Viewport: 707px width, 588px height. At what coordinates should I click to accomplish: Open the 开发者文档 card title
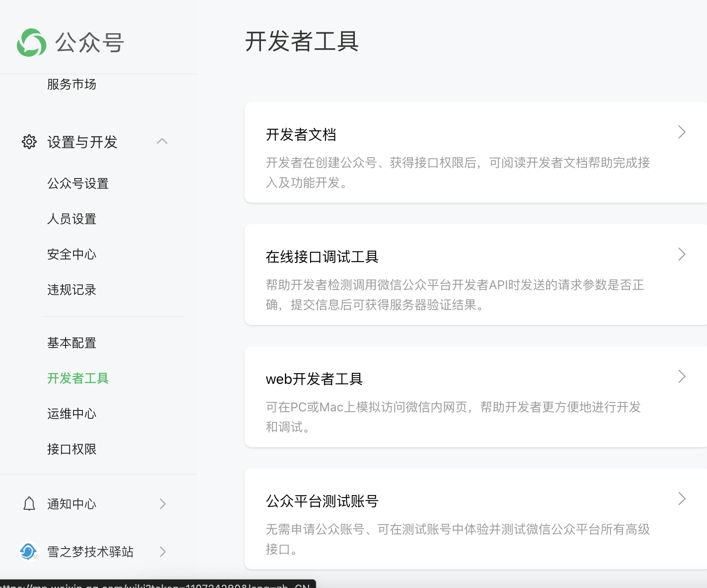click(301, 134)
